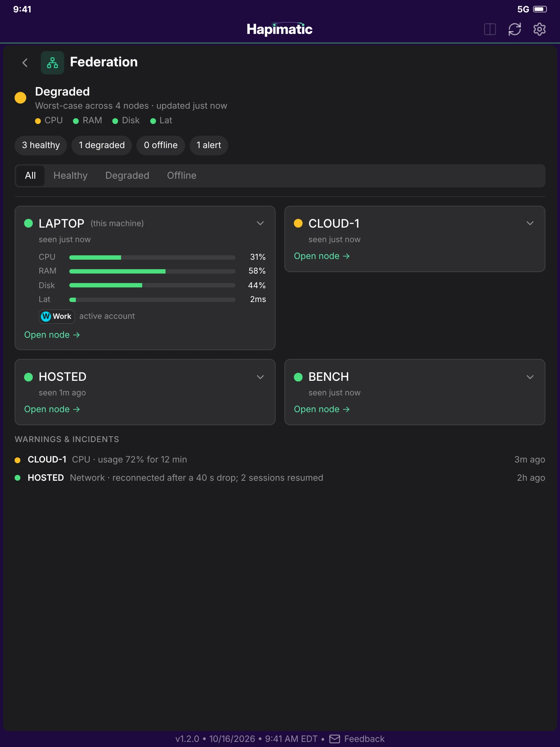The image size is (560, 747).
Task: Expand the BENCH node card
Action: [x=530, y=377]
